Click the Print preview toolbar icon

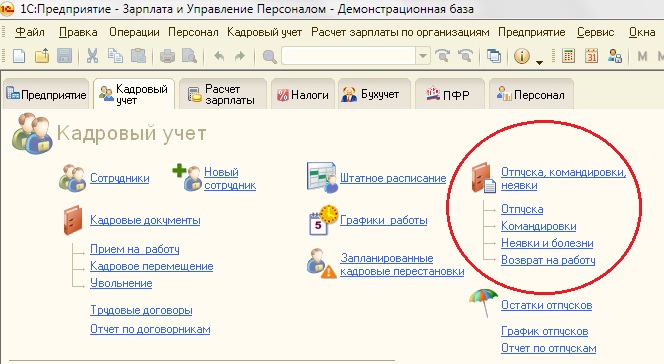(x=189, y=56)
